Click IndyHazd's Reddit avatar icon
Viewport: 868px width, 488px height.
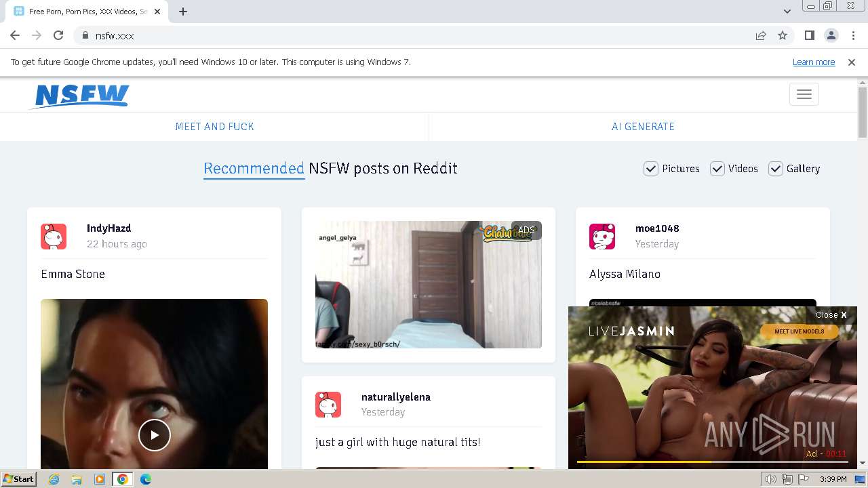pyautogui.click(x=54, y=237)
